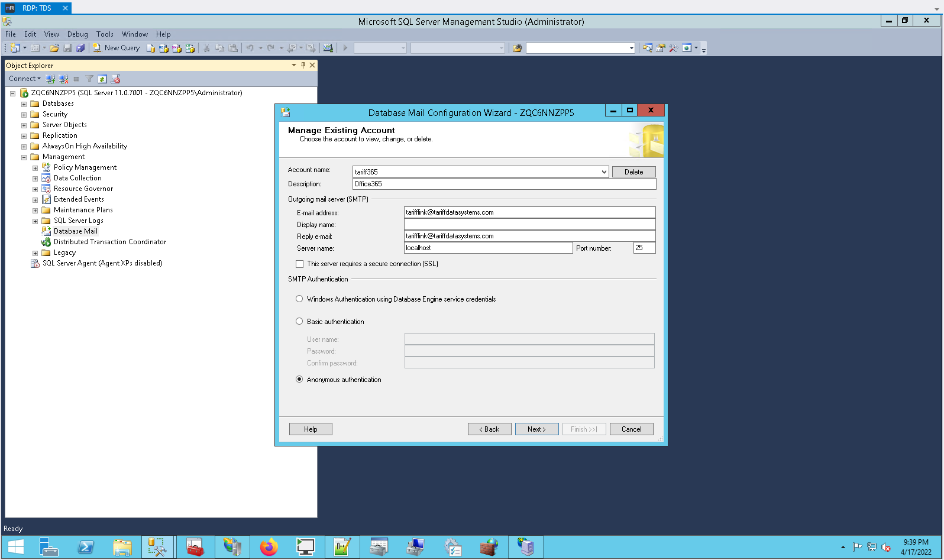Click the volume icon in system tray
This screenshot has width=944, height=560.
tap(886, 547)
